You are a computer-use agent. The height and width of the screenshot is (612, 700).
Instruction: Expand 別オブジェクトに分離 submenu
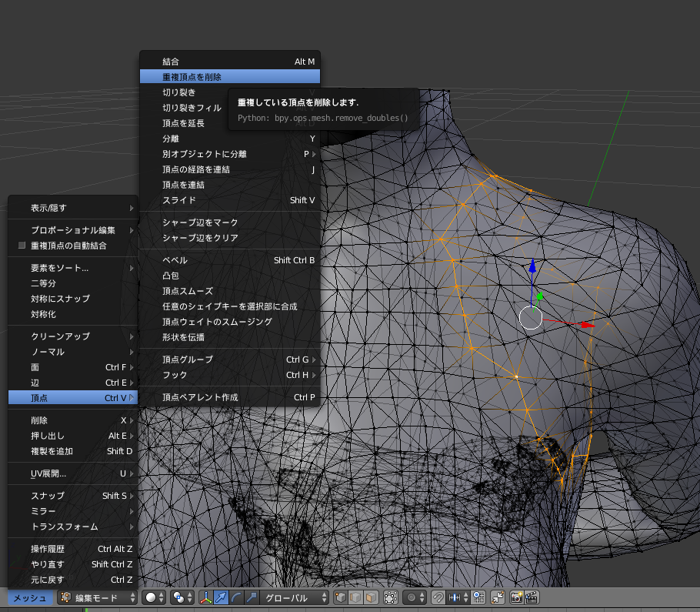[230, 154]
